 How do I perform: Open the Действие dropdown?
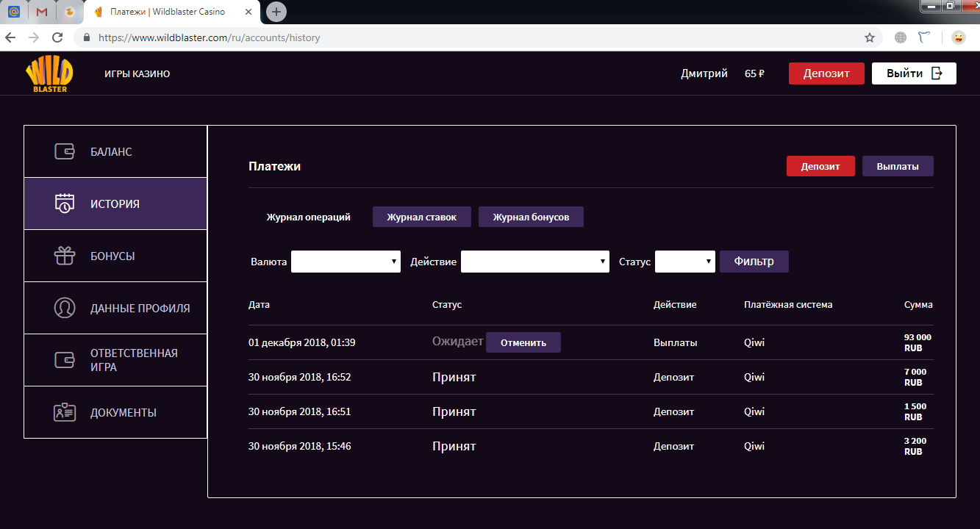535,262
